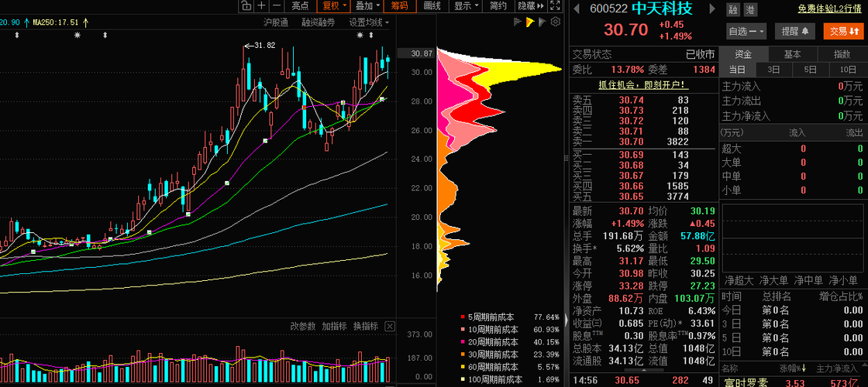This screenshot has width=868, height=387.
Task: Click the 卖一 price 30.70 row
Action: pos(643,142)
